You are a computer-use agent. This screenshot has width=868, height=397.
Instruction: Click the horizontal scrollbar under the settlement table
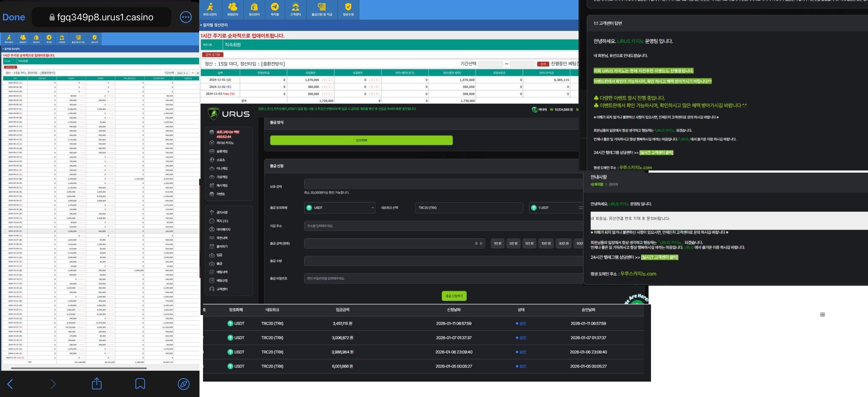coord(79,368)
